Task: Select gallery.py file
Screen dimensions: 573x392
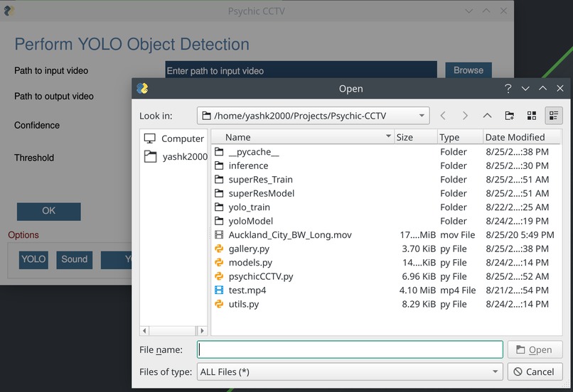Action: (x=249, y=249)
